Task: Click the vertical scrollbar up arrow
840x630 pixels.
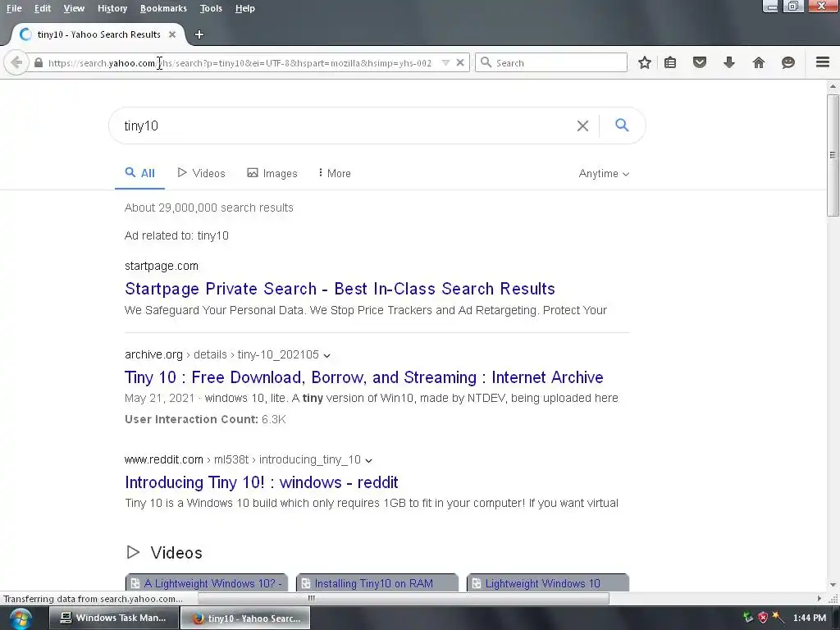Action: point(833,86)
